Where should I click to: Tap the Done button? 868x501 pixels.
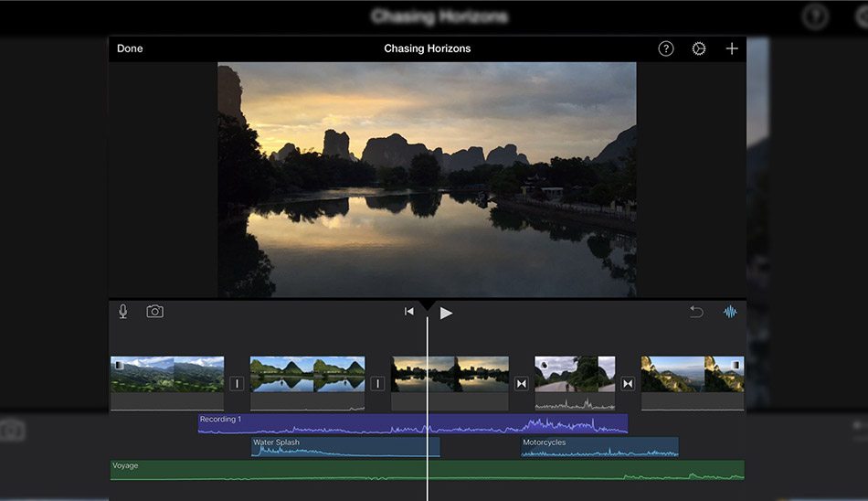pos(130,48)
